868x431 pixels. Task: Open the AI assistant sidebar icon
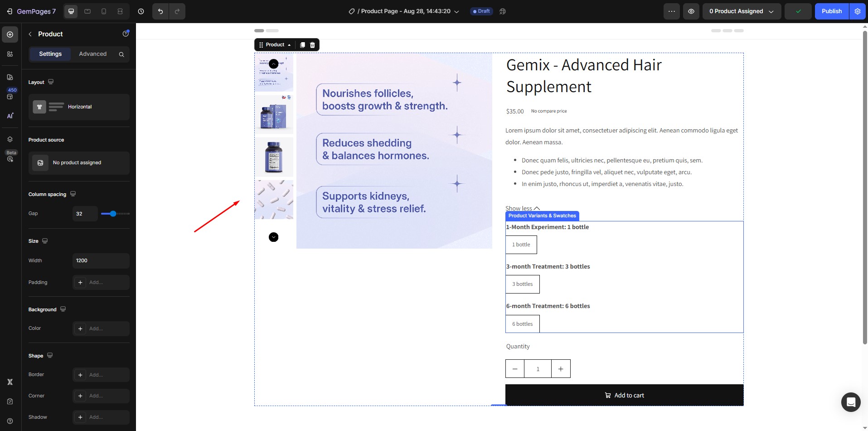(x=10, y=116)
